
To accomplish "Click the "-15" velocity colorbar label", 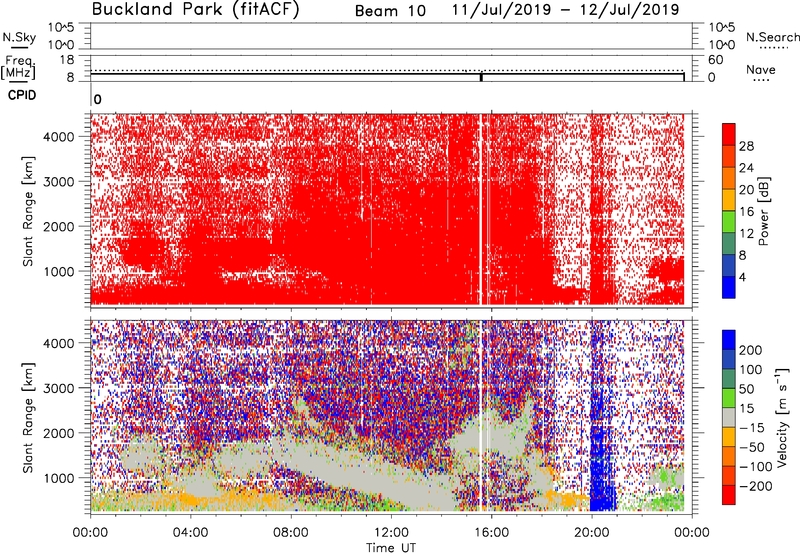I will pyautogui.click(x=752, y=428).
